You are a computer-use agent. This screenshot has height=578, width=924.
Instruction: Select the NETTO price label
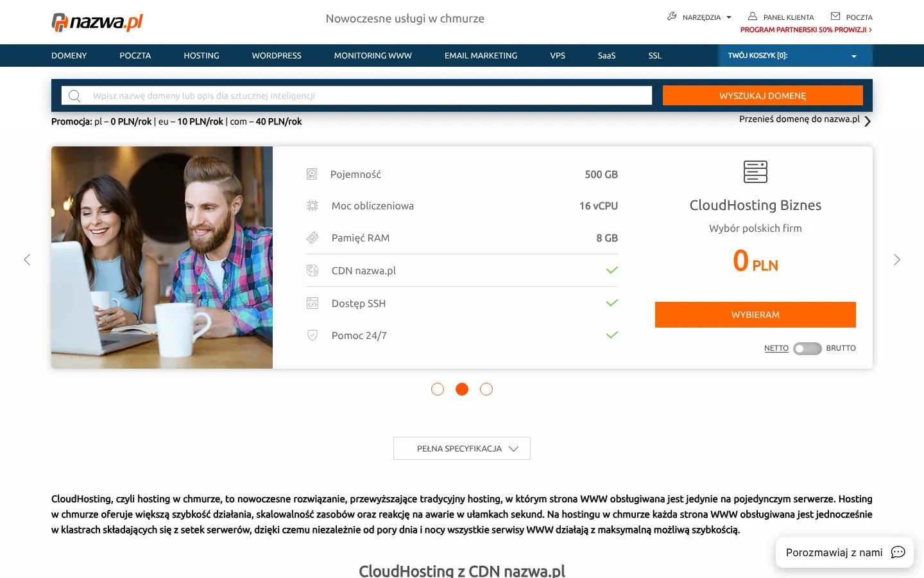(x=776, y=348)
